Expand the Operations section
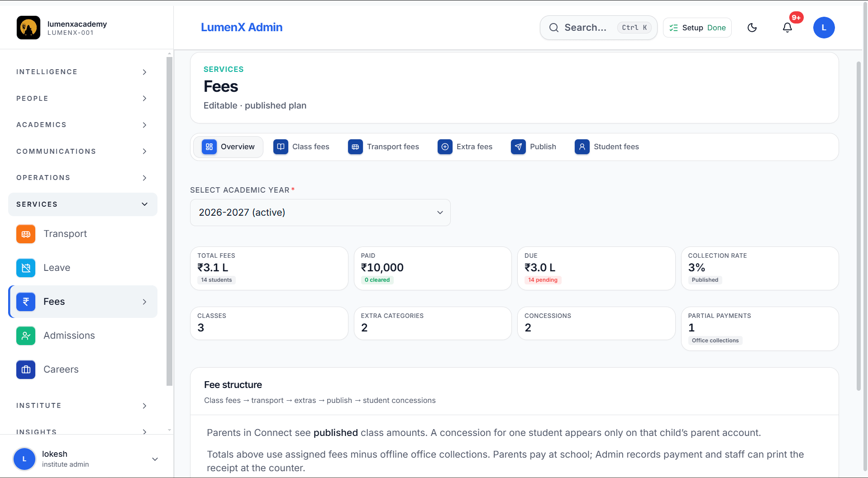The image size is (868, 478). pyautogui.click(x=82, y=178)
